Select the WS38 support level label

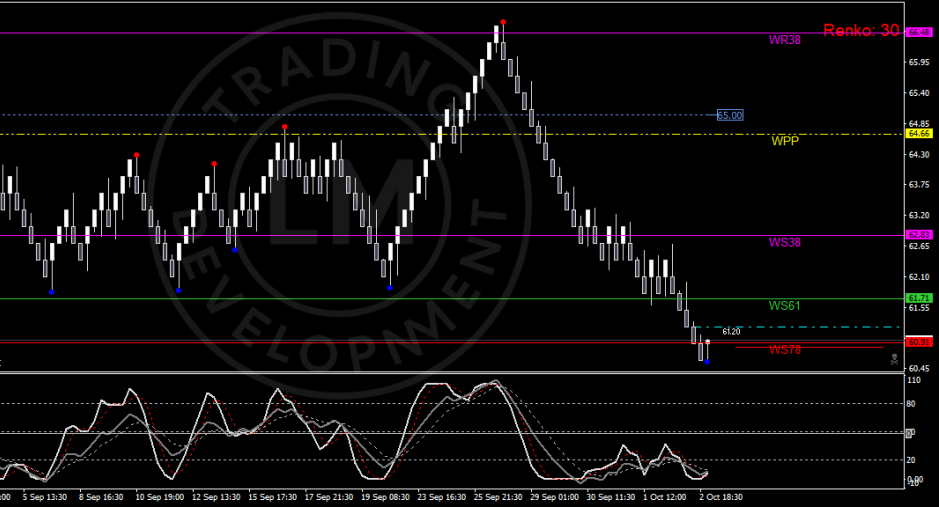coord(784,242)
